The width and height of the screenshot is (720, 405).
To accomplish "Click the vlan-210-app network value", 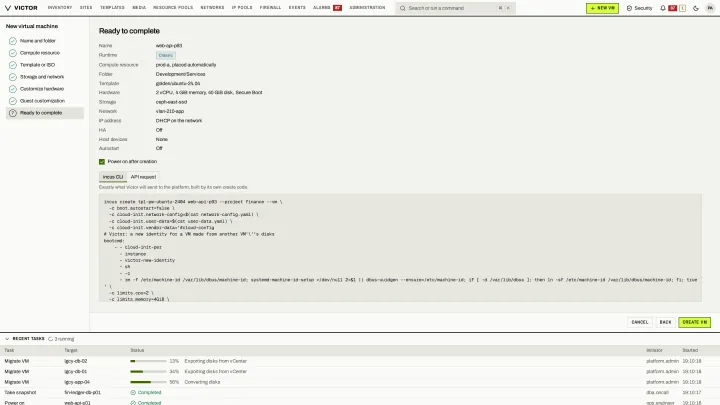I will [x=169, y=111].
